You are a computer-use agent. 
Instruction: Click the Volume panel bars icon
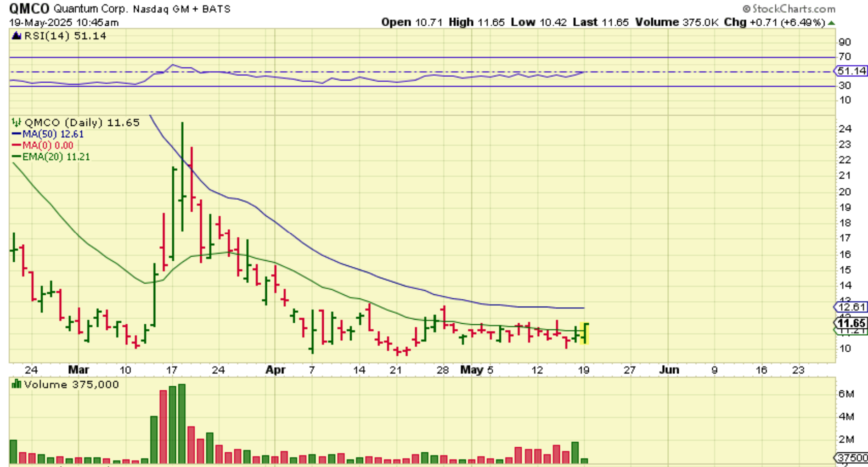(17, 384)
